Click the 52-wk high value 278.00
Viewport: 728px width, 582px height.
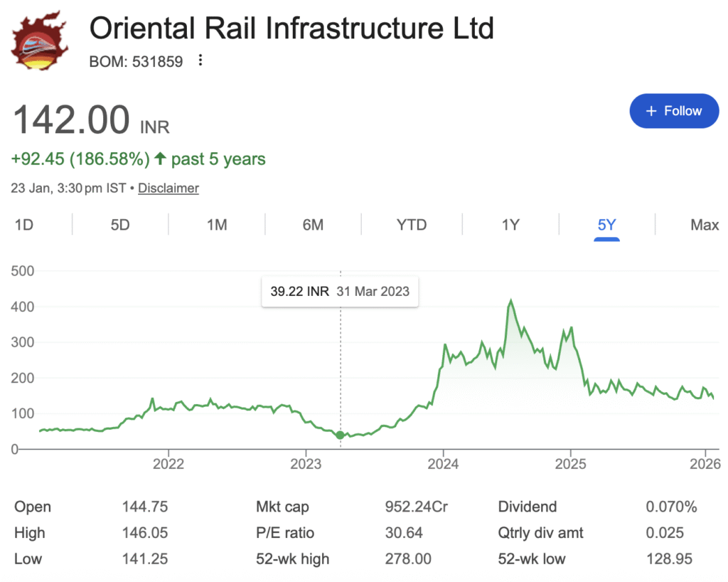(x=408, y=559)
